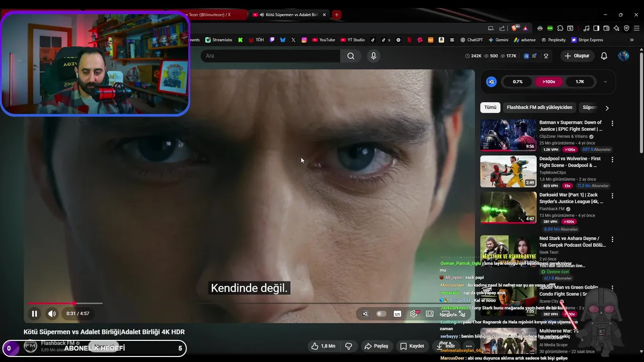Open a new browser tab
The image size is (644, 362).
coord(337,15)
